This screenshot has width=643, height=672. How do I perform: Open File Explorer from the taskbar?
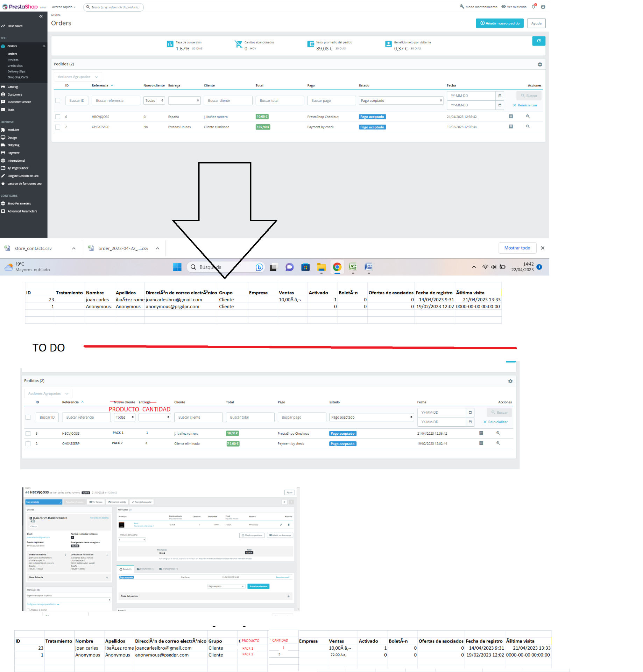321,267
